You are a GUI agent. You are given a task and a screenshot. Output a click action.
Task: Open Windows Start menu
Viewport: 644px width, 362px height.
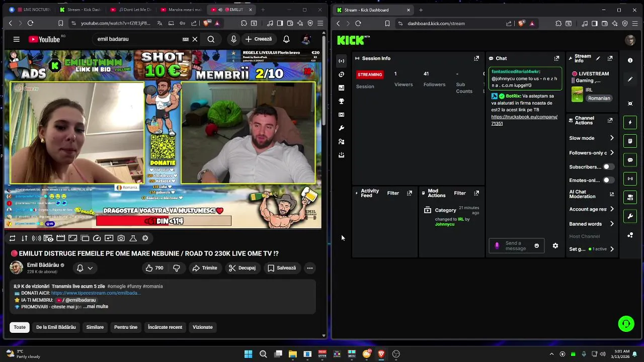pos(248,354)
